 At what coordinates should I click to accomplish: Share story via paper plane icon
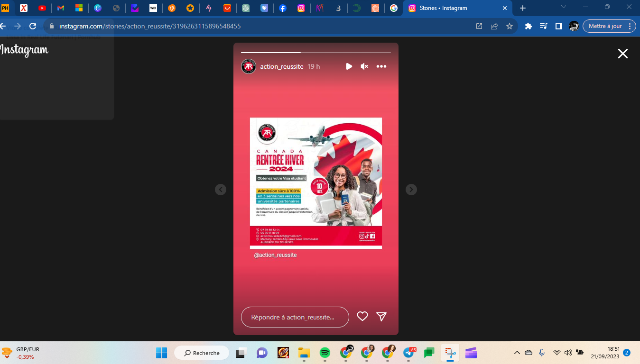point(381,317)
